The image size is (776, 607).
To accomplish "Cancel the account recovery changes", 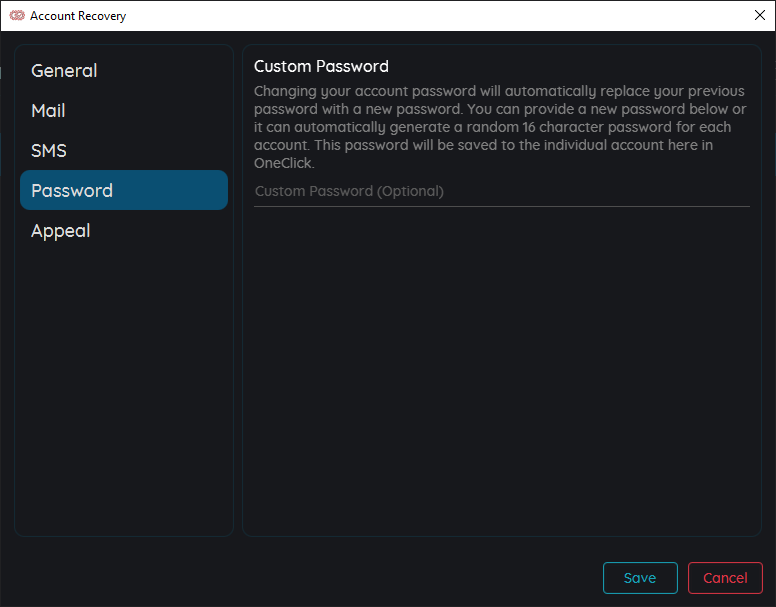I will click(725, 578).
